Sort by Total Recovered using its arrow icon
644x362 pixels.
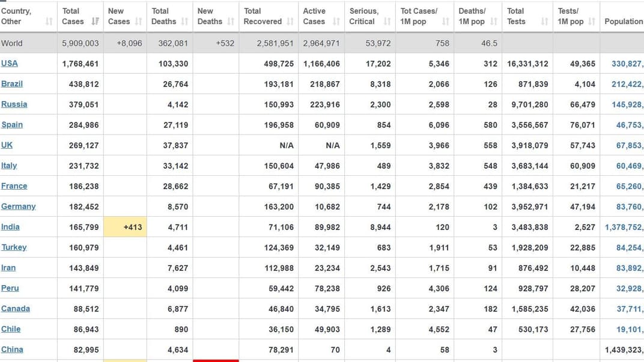290,22
